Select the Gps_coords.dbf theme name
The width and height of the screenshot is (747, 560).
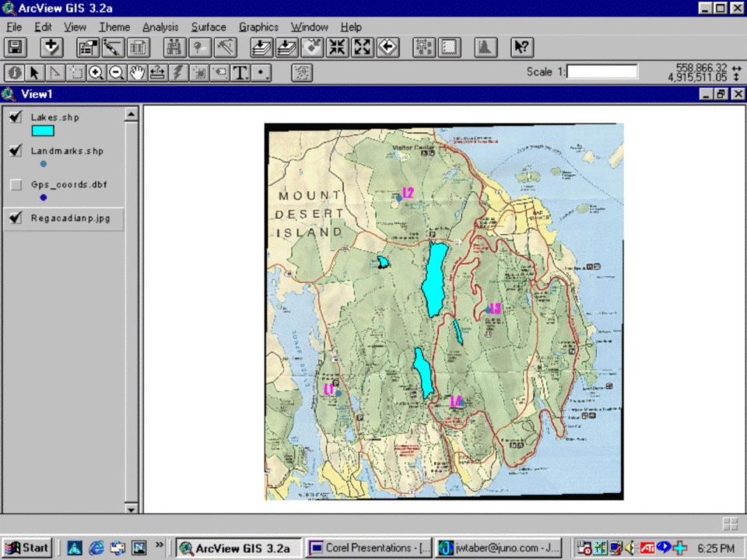[68, 185]
